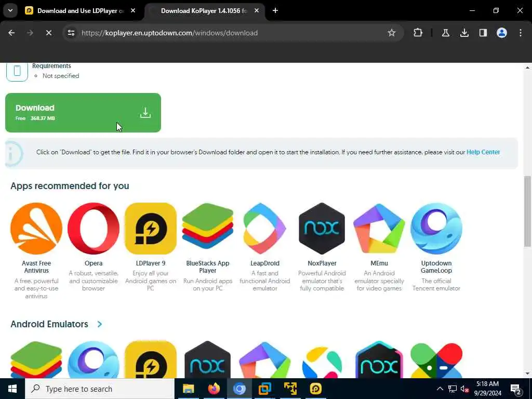
Task: Launch Firefox from the taskbar
Action: [x=214, y=389]
